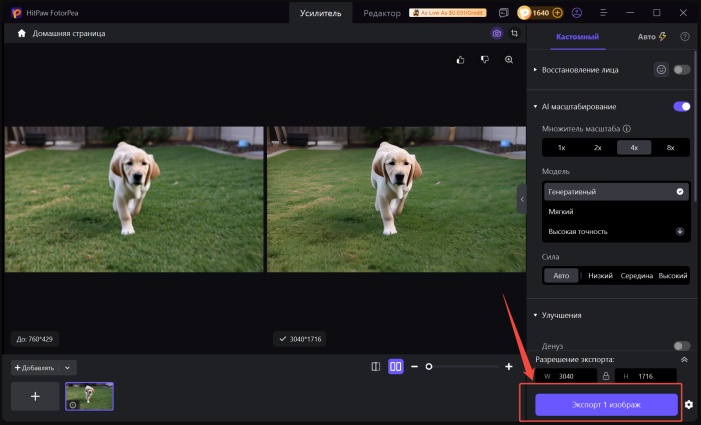This screenshot has width=701, height=425.
Task: Set strength to Середина
Action: point(637,276)
